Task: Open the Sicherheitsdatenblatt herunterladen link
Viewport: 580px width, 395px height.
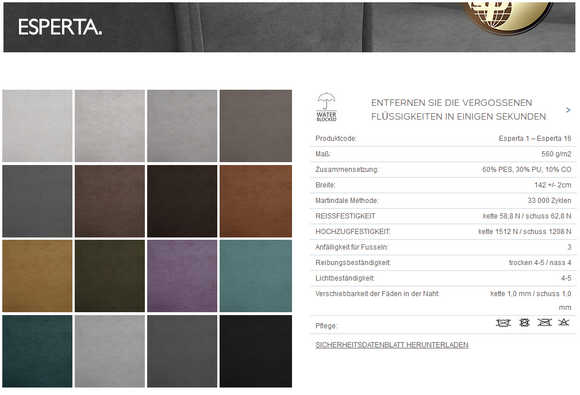Action: click(392, 345)
